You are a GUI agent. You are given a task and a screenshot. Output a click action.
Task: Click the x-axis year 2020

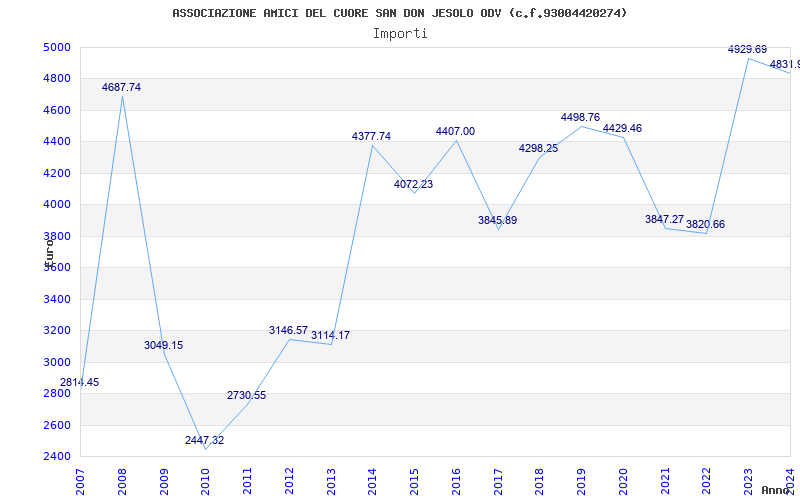tap(623, 482)
